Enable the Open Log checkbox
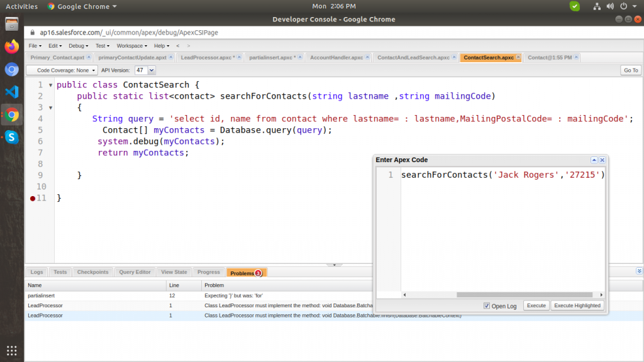 click(x=486, y=305)
